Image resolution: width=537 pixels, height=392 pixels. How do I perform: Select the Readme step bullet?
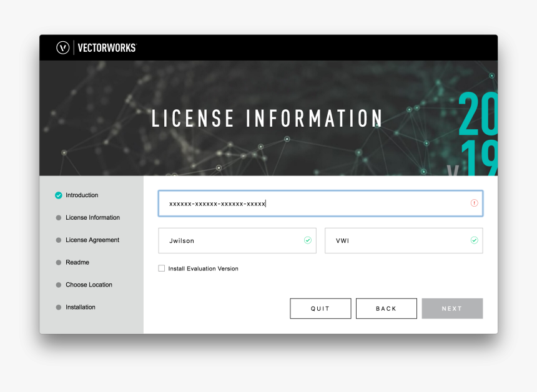pyautogui.click(x=59, y=262)
